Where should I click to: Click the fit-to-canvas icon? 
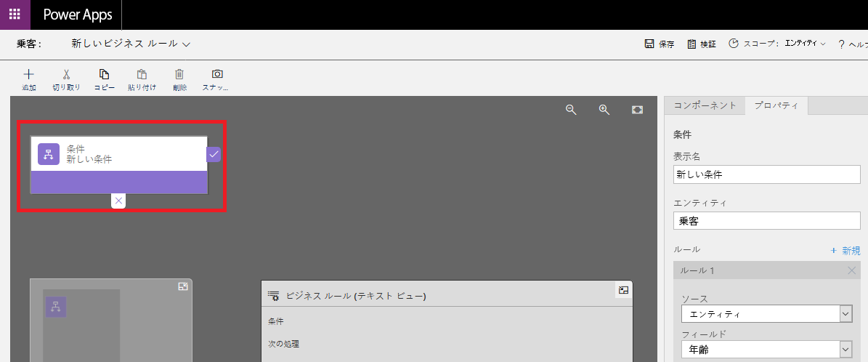pos(637,110)
